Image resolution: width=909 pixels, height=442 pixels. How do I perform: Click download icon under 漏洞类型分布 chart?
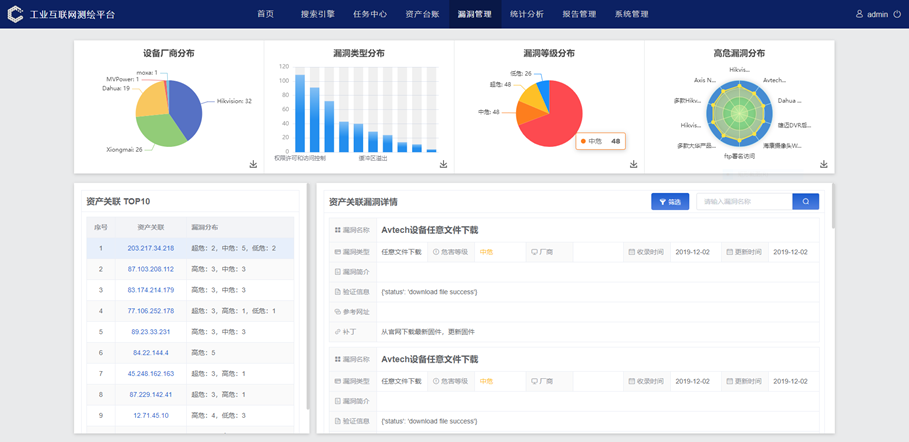click(443, 164)
